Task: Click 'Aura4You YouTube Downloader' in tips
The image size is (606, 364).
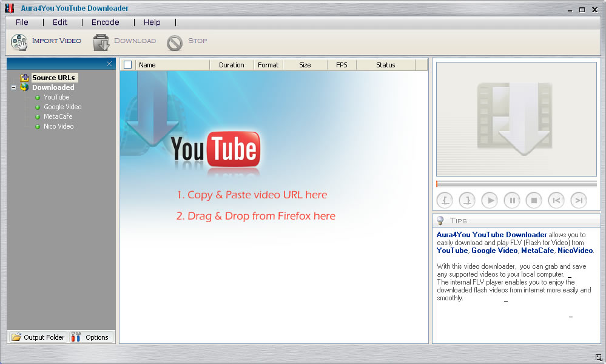Action: 491,235
